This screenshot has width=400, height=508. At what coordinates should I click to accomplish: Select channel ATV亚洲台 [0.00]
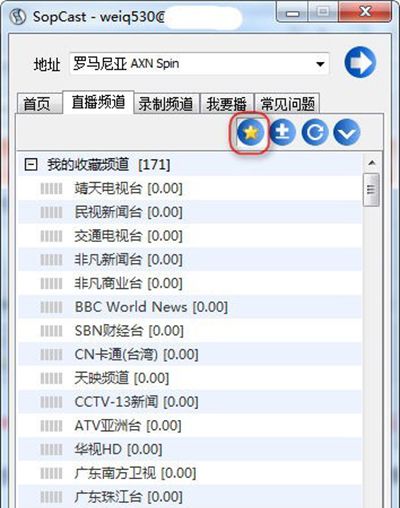pyautogui.click(x=128, y=426)
